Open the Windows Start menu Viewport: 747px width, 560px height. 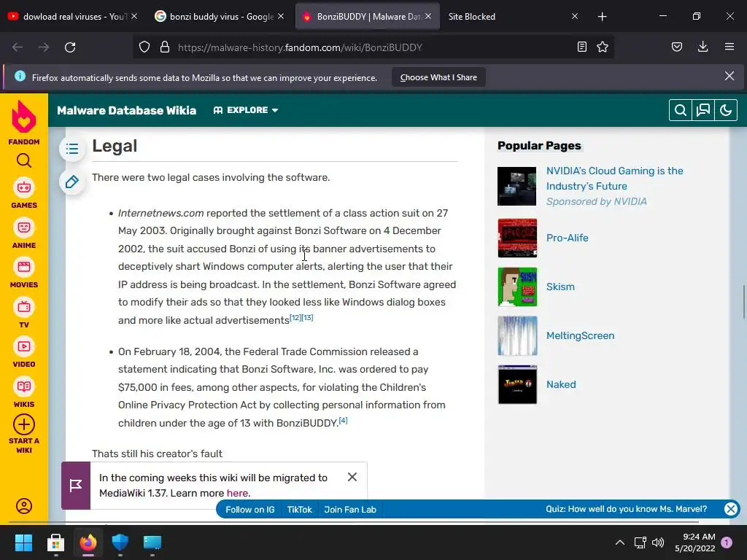click(23, 542)
